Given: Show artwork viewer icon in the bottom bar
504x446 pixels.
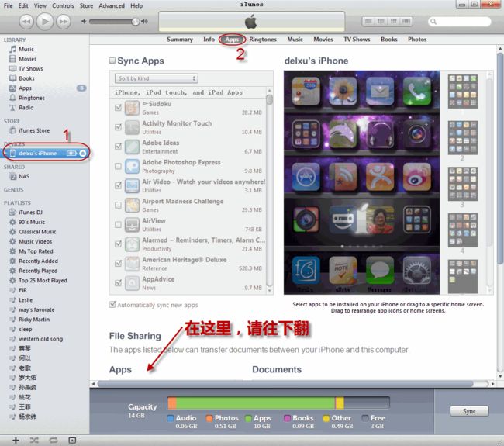Looking at the screenshot, I should [72, 441].
